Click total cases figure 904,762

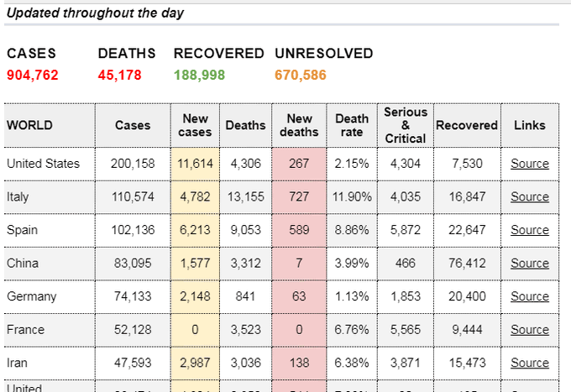33,76
